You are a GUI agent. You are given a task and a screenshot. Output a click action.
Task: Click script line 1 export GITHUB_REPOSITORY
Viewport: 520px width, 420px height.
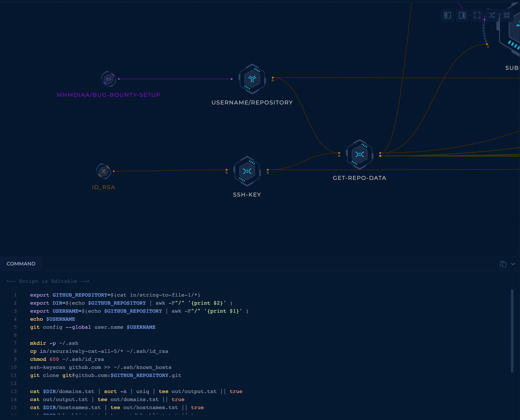115,295
